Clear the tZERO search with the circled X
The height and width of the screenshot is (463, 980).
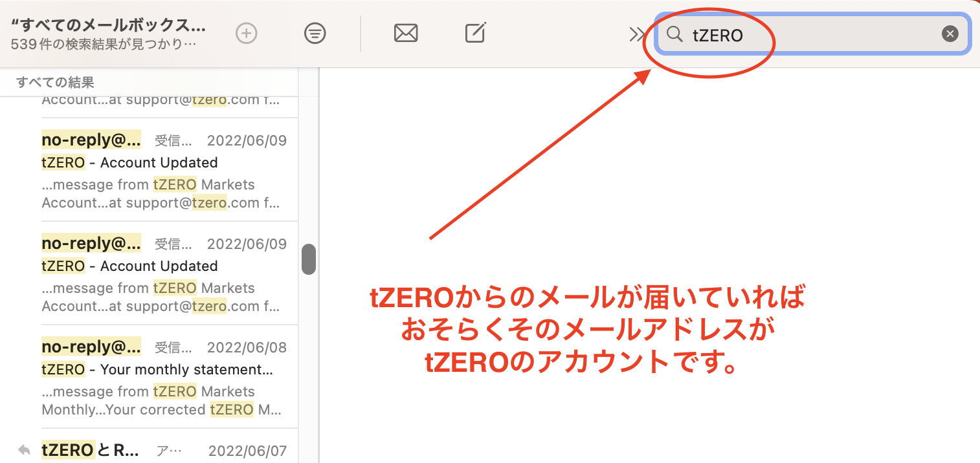pos(950,34)
